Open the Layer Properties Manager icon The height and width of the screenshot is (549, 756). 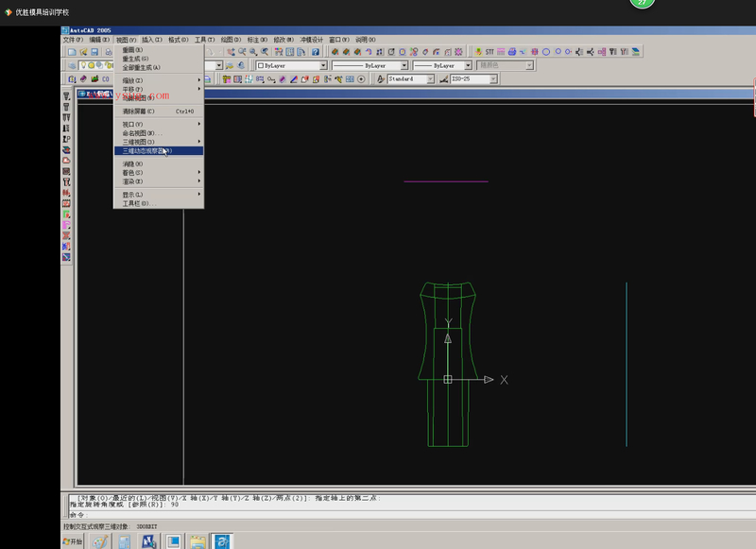pyautogui.click(x=72, y=65)
